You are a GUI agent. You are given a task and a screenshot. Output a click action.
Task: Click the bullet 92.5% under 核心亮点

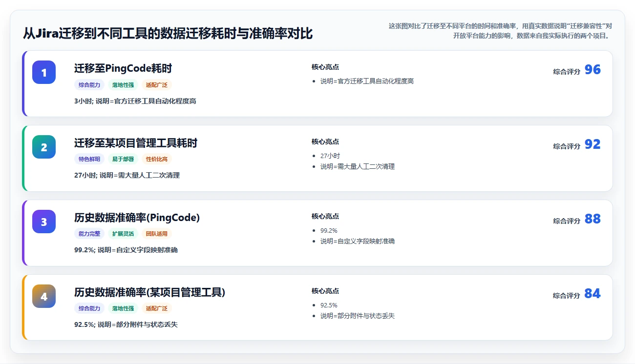click(x=329, y=305)
